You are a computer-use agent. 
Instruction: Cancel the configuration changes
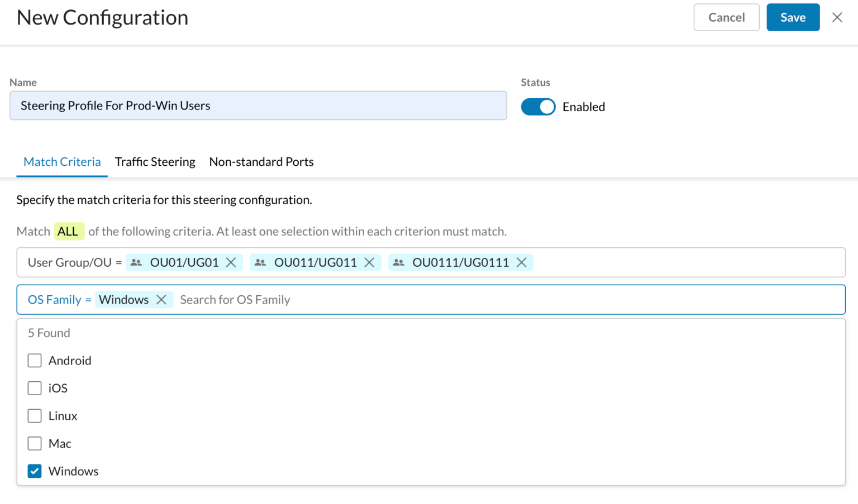[726, 17]
